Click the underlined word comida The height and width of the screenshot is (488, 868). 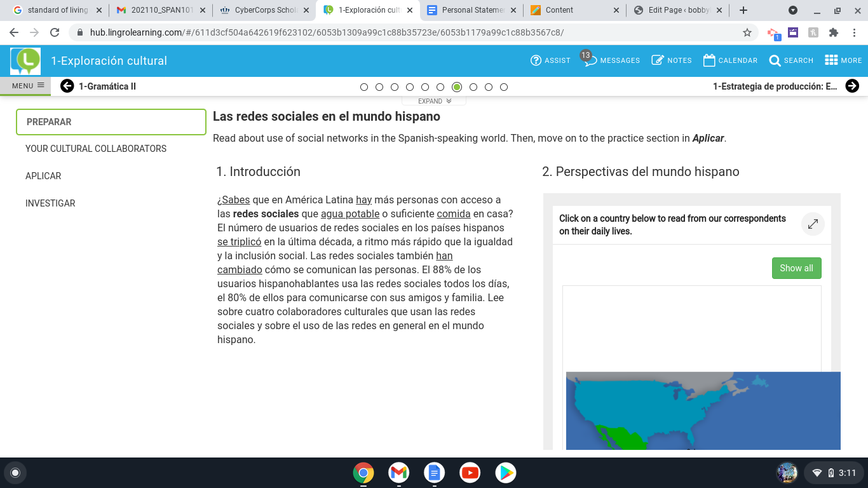click(x=454, y=213)
